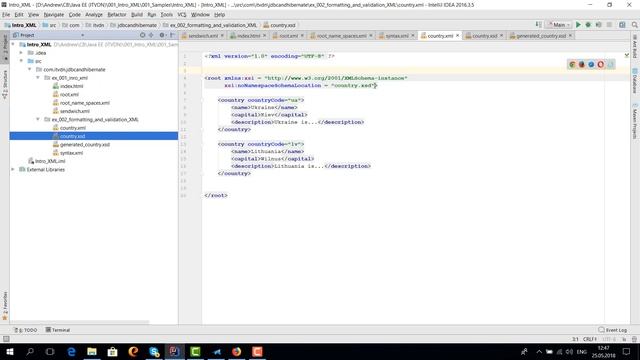
Task: Open the VCS menu
Action: (x=182, y=15)
